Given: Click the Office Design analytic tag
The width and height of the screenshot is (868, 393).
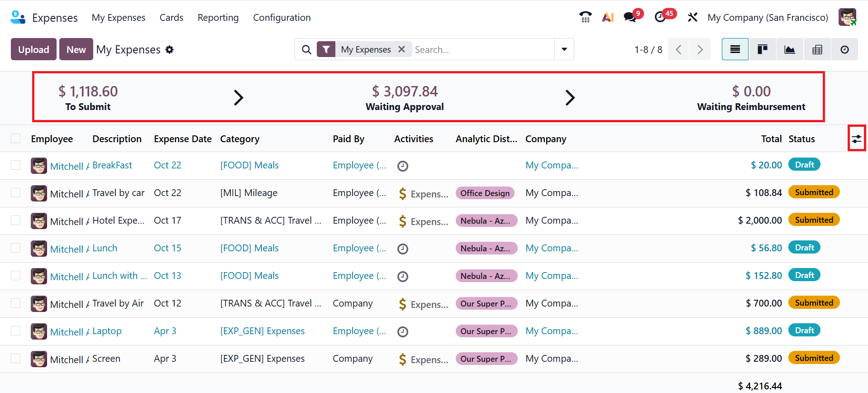Looking at the screenshot, I should 485,193.
